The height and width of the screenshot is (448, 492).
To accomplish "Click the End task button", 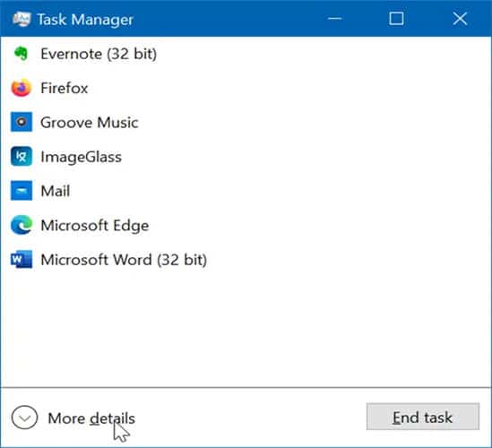I will (423, 417).
